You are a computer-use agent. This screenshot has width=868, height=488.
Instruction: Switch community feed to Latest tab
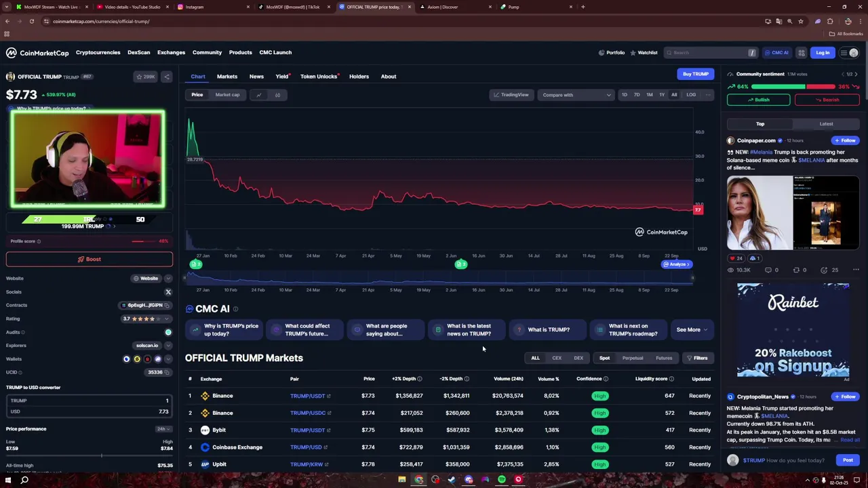point(826,124)
